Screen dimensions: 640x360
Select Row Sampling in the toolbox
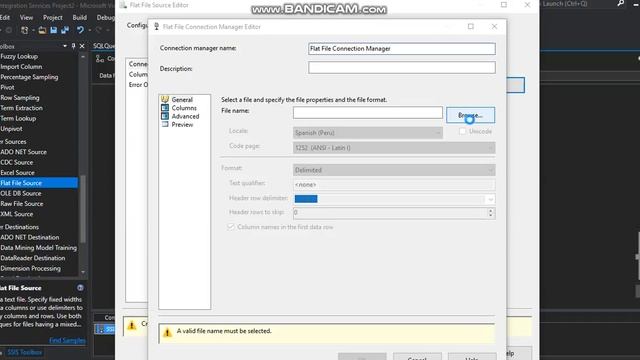coord(20,98)
